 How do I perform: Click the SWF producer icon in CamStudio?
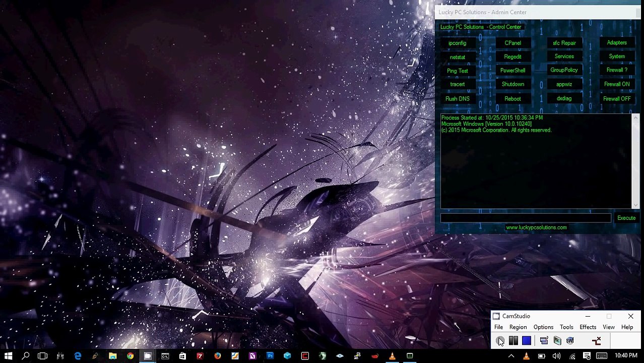coord(570,341)
